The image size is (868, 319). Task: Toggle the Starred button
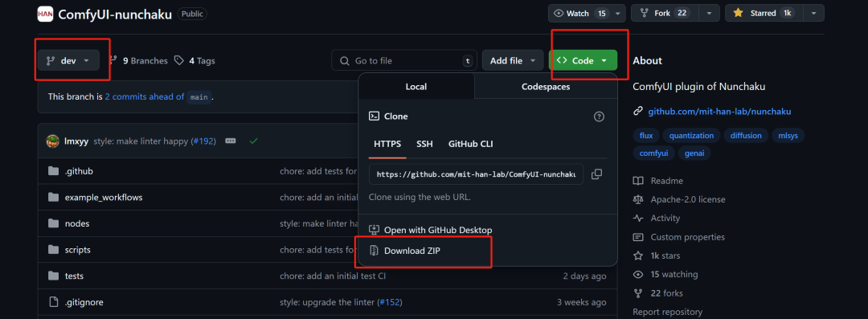[764, 14]
